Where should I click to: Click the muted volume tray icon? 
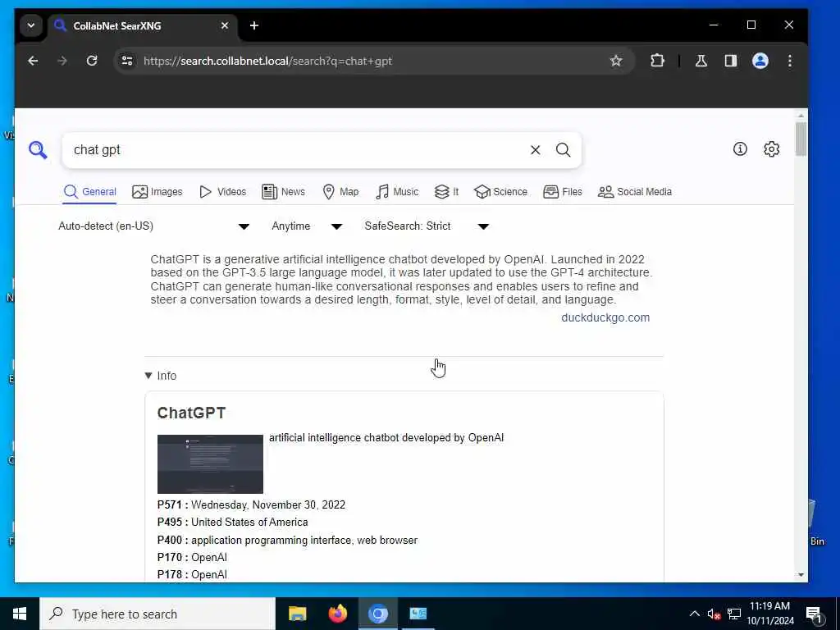(714, 614)
